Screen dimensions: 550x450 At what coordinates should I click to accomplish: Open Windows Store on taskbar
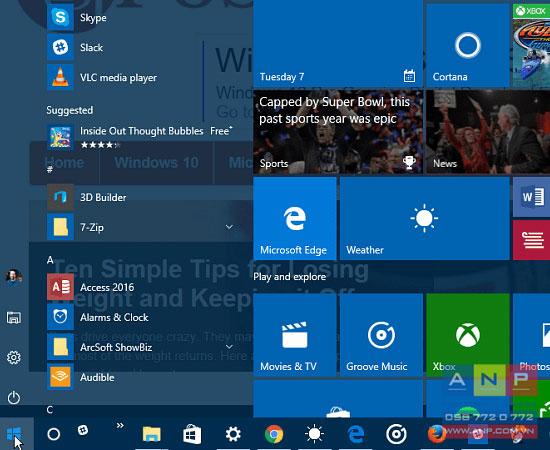[192, 434]
